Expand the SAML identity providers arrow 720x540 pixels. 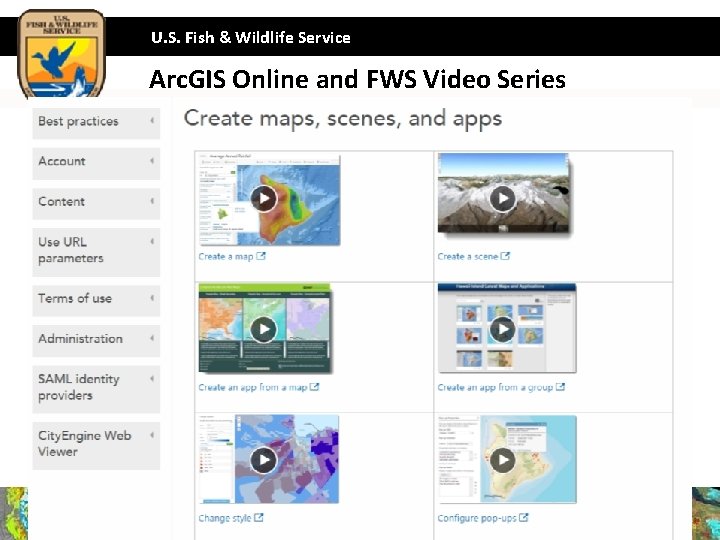point(152,379)
